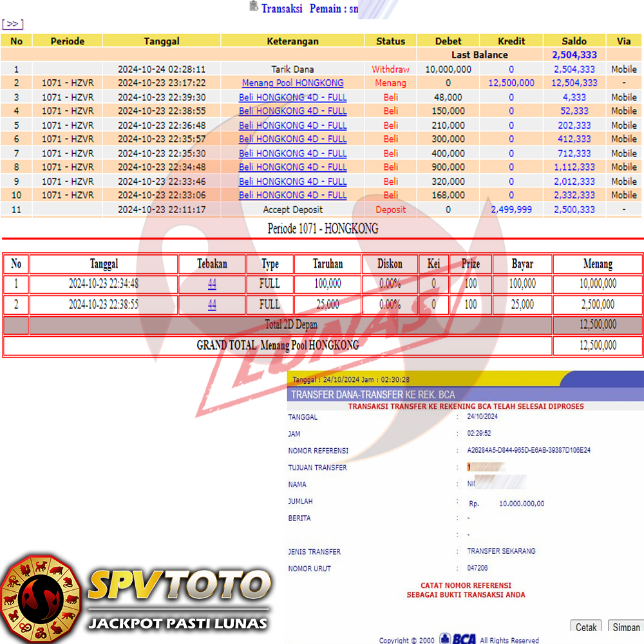Open Beli HONGKONG 4D link in row 3
The width and height of the screenshot is (644, 644).
pyautogui.click(x=292, y=97)
